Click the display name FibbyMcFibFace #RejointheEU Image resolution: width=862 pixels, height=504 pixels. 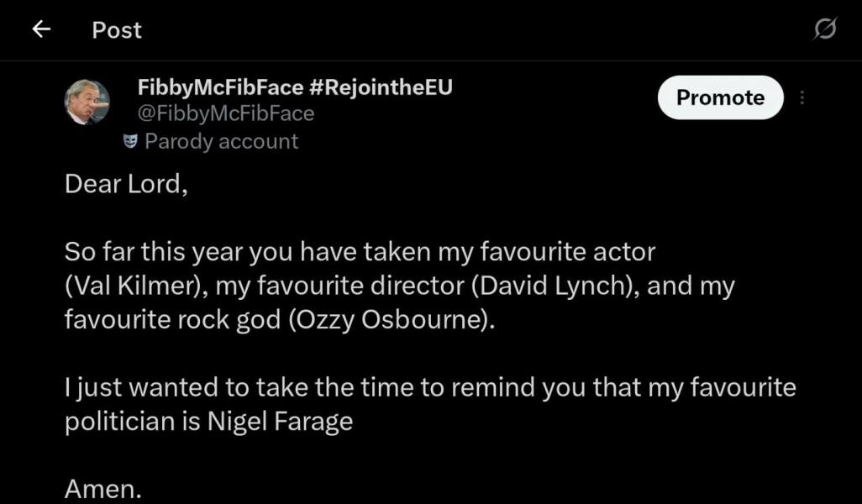[294, 87]
